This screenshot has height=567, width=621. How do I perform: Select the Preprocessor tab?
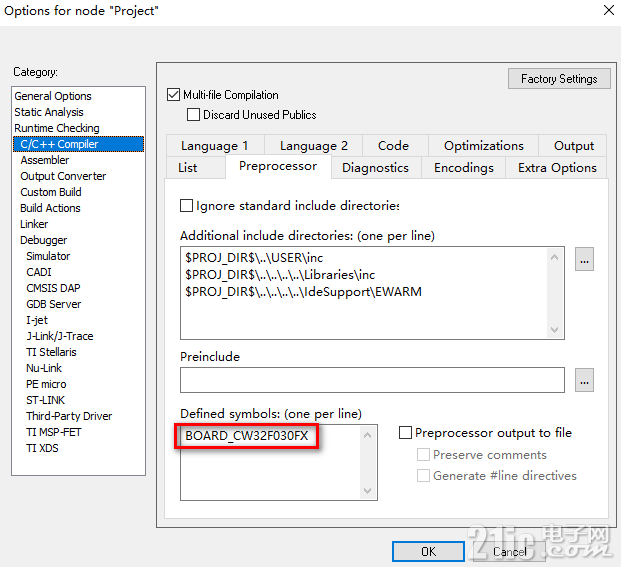click(x=278, y=166)
